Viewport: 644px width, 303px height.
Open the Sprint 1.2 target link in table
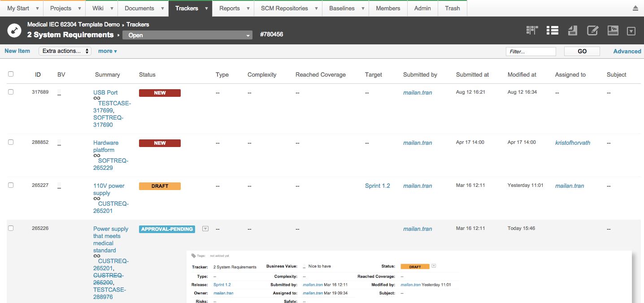coord(378,186)
